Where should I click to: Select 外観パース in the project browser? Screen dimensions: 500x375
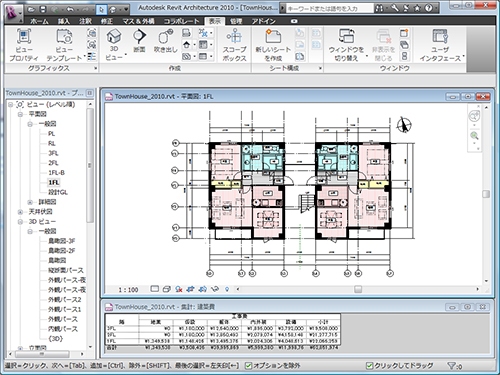pos(63,319)
